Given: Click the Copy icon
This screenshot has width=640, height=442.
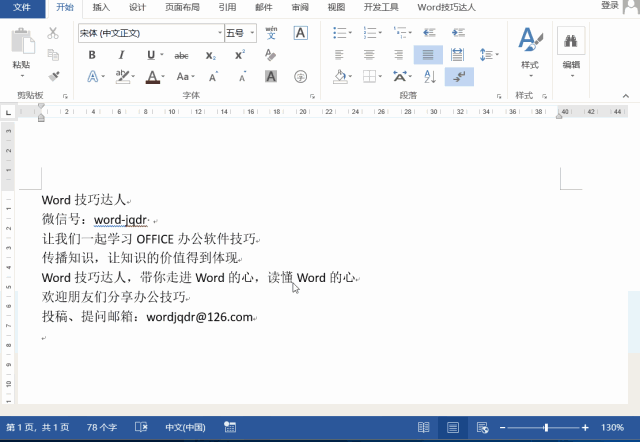Looking at the screenshot, I should (53, 55).
